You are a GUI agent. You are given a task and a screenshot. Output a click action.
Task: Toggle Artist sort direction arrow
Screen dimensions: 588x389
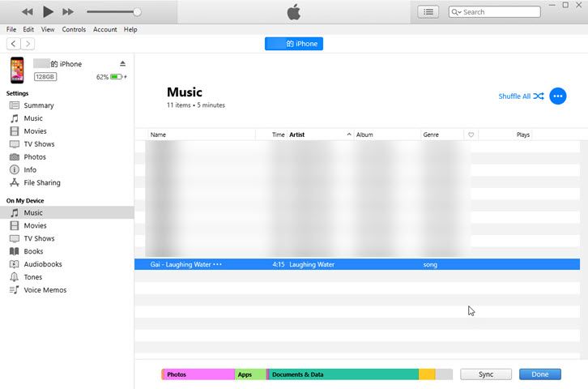(349, 135)
